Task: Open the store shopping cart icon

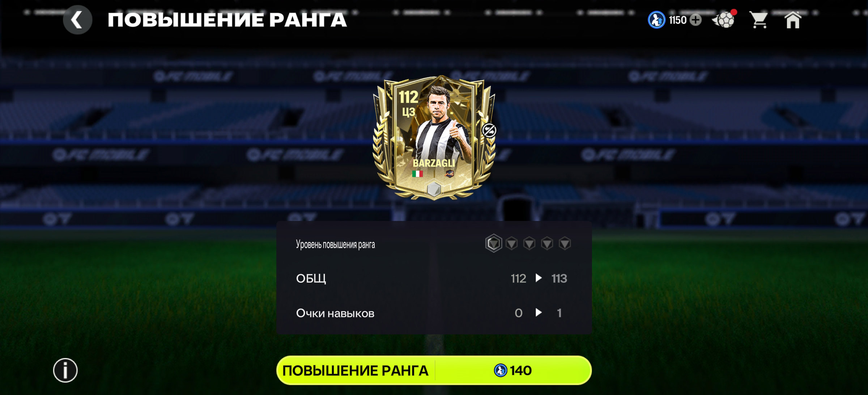Action: point(759,20)
